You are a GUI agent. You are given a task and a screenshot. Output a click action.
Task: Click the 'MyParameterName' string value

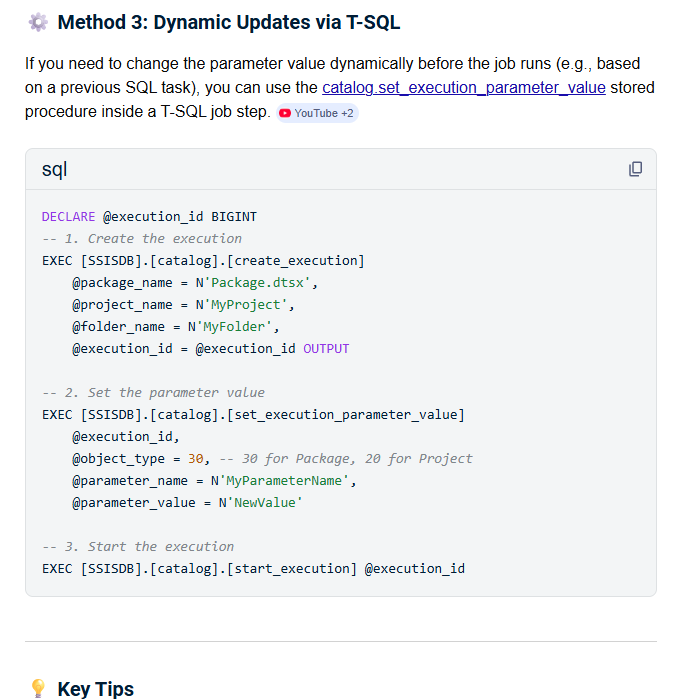(x=286, y=480)
